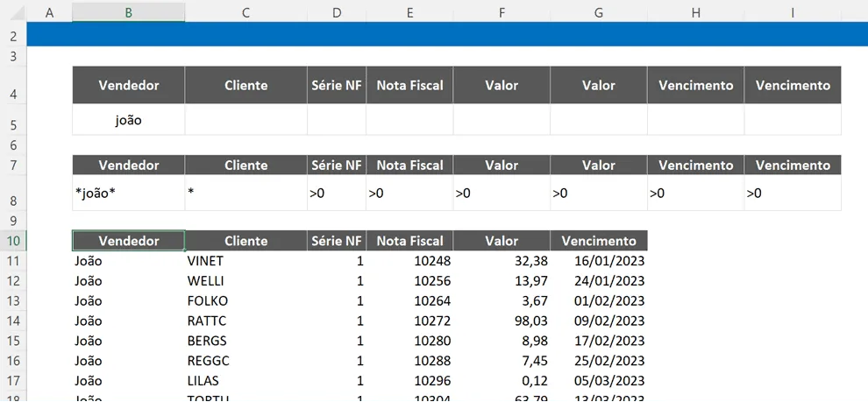
Task: Click 'Valor' header in row 10
Action: 502,241
